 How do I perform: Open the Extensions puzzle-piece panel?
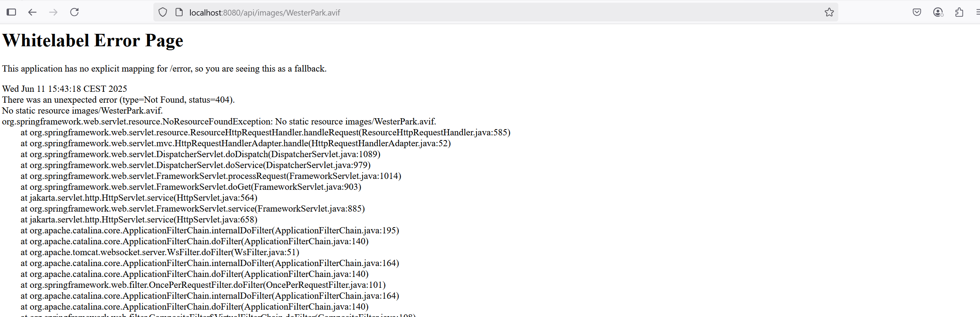[959, 12]
